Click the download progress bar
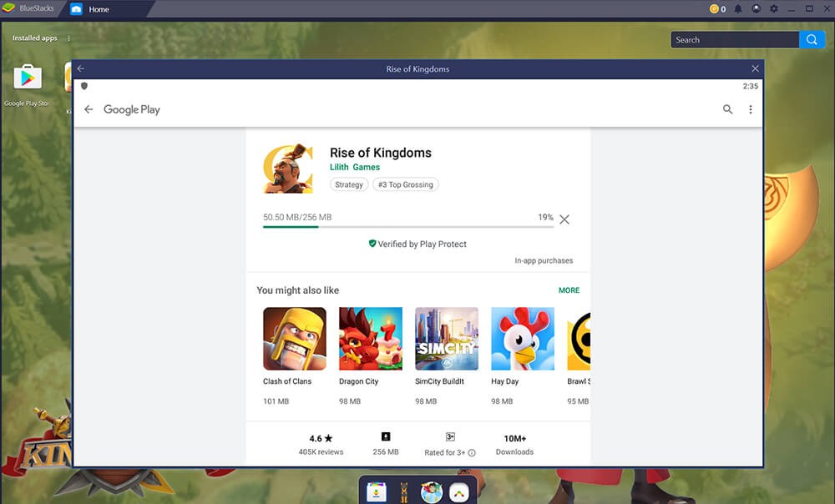 (x=408, y=227)
